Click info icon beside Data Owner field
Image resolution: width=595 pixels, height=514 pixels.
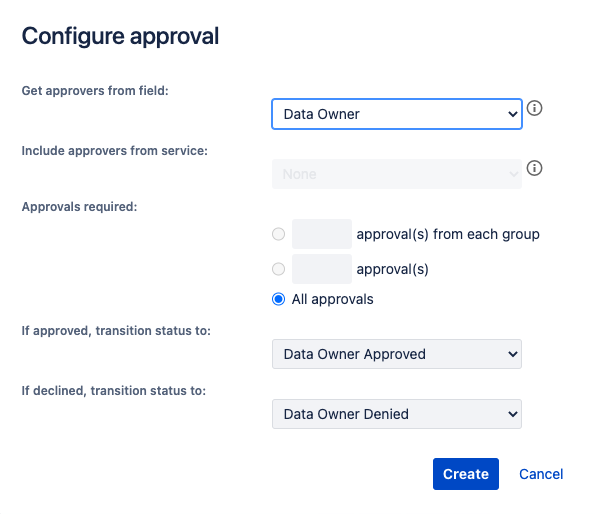click(534, 108)
